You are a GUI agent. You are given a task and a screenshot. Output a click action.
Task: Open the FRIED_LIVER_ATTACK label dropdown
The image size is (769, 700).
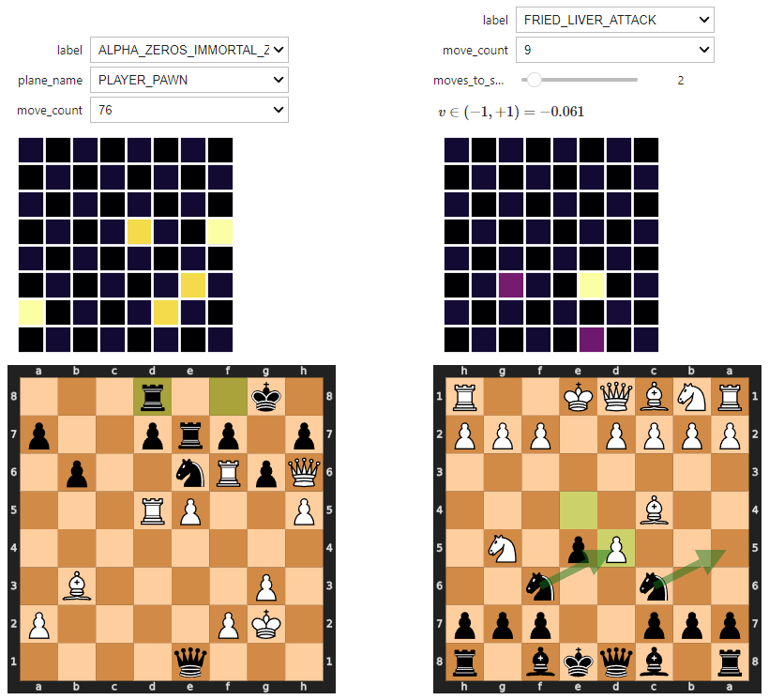[615, 20]
